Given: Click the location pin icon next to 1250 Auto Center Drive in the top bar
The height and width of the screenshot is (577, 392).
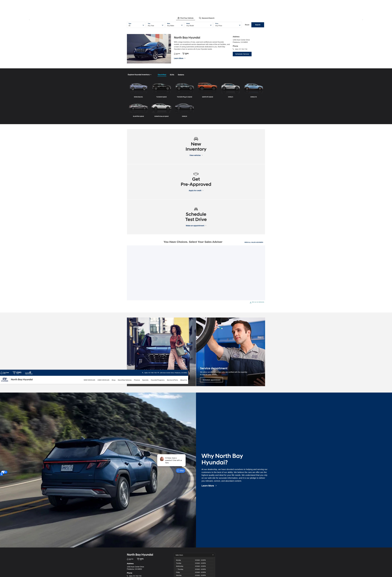Looking at the screenshot, I should coord(158,373).
